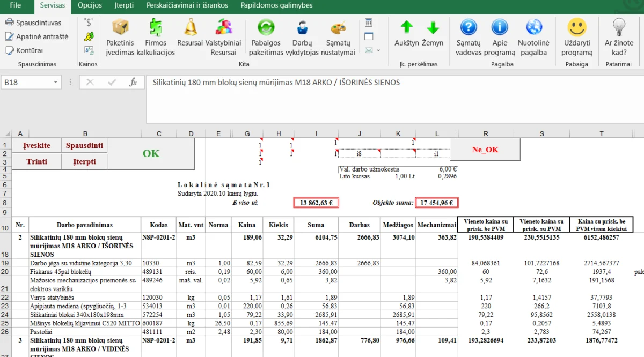Open Resursai bell icon
This screenshot has width=644, height=357.
point(190,28)
